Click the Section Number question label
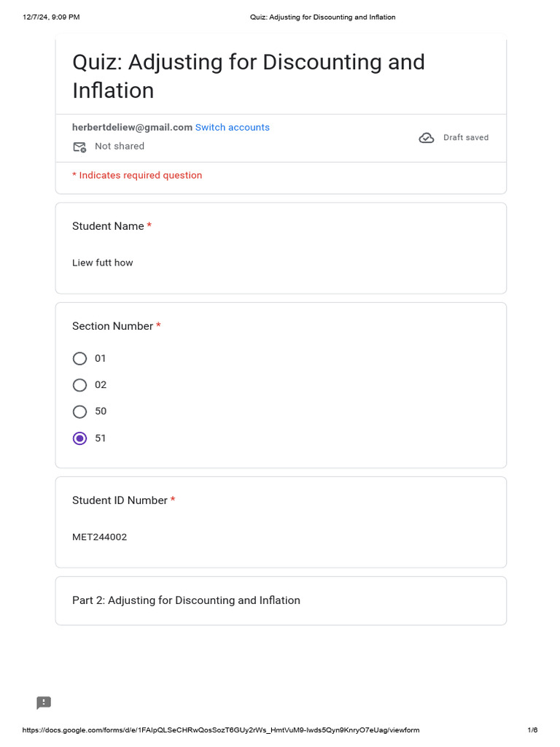This screenshot has height=747, width=560. point(112,326)
